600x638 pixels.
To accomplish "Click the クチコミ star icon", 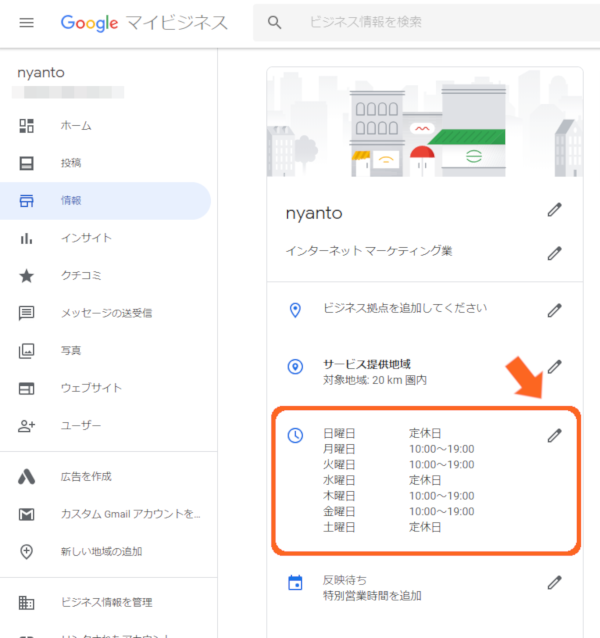I will (26, 276).
